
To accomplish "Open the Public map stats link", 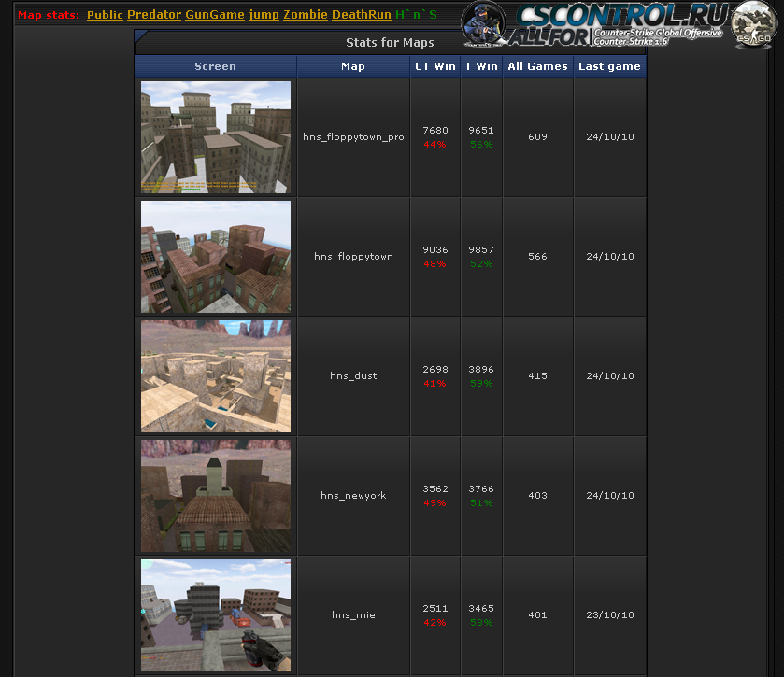I will click(x=105, y=15).
